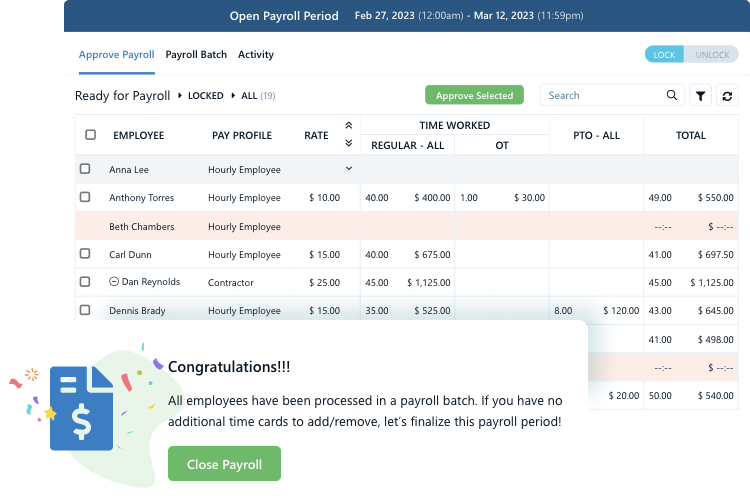
Task: Check the box for Anthony Torres
Action: 85,198
